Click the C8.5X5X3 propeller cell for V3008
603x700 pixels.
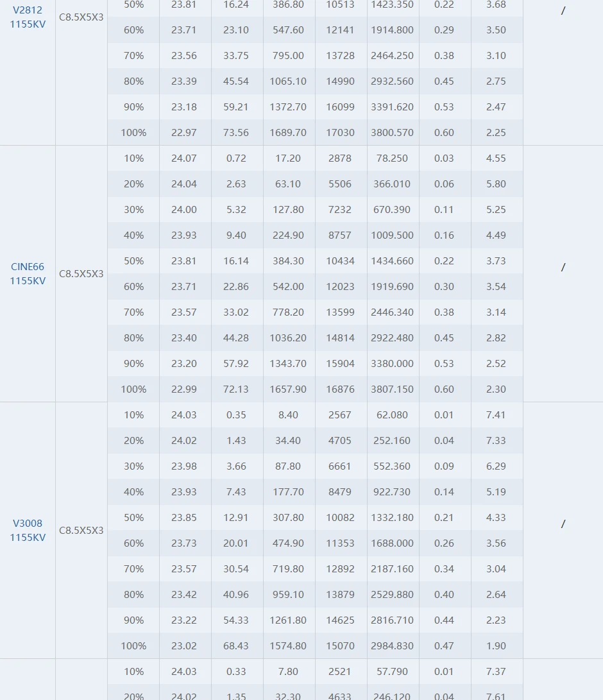(81, 531)
